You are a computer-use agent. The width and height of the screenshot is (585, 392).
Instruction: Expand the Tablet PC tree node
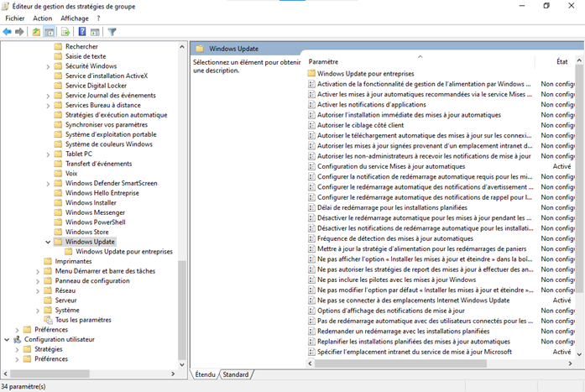pos(48,154)
